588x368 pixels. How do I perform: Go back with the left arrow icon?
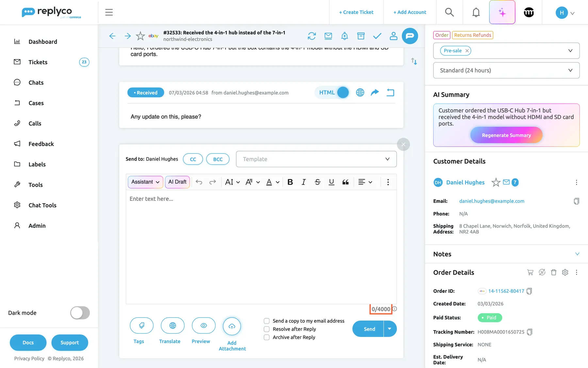pos(112,36)
